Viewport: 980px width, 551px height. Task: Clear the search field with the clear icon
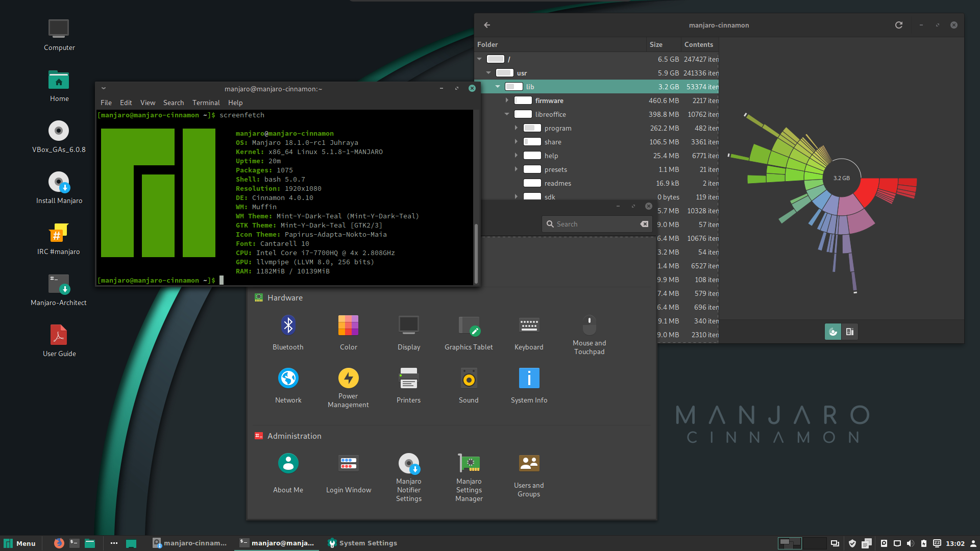click(644, 223)
